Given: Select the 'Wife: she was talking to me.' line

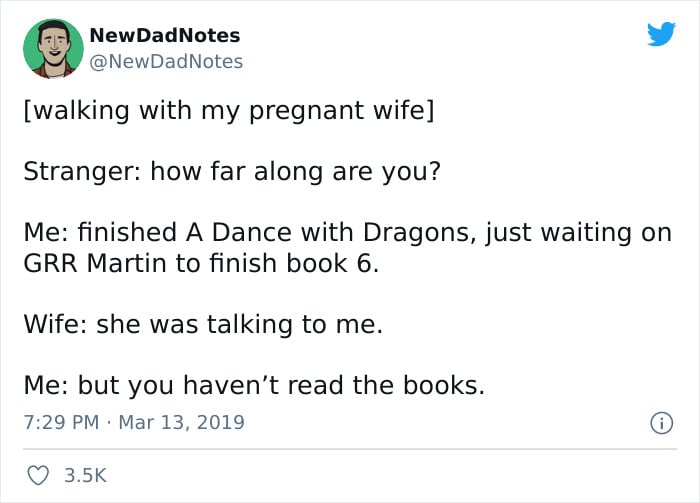Looking at the screenshot, I should point(203,324).
